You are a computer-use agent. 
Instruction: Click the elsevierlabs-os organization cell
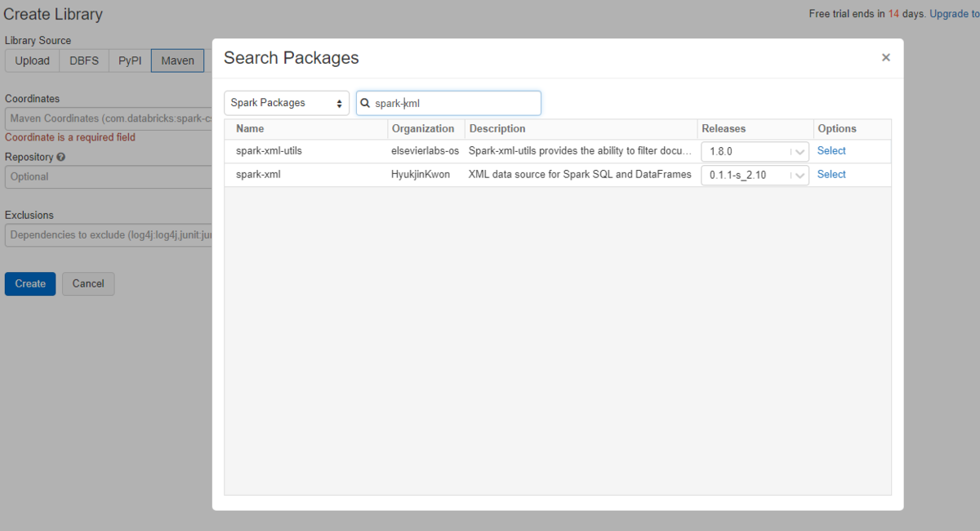pos(426,151)
